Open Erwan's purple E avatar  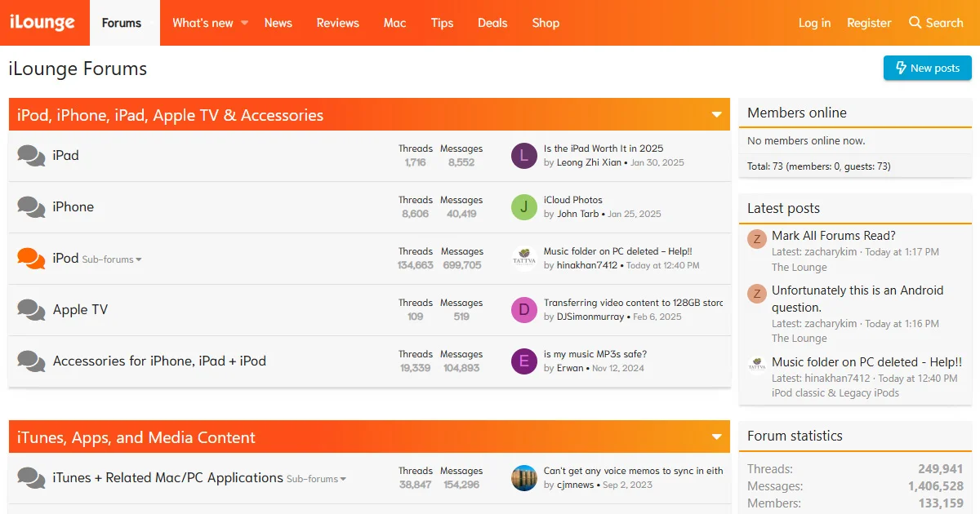pyautogui.click(x=523, y=361)
